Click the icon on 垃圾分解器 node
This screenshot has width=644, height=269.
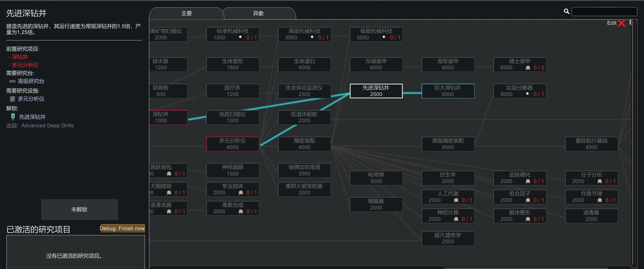[x=527, y=94]
